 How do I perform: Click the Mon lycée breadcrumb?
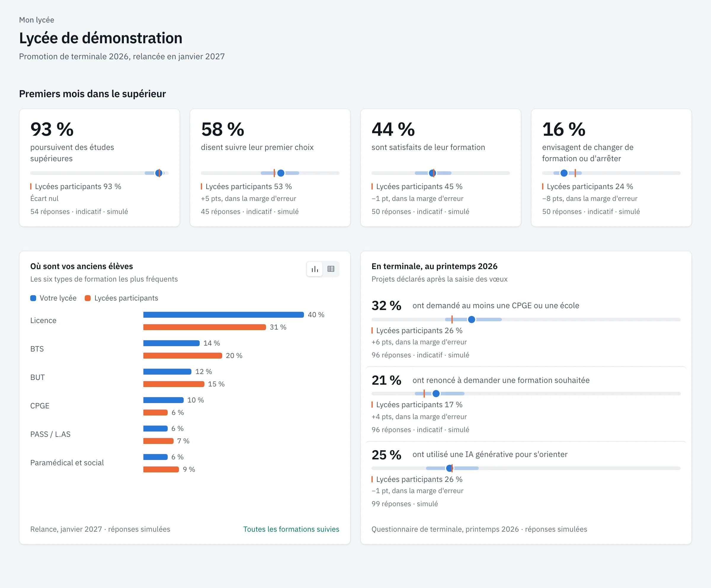36,20
